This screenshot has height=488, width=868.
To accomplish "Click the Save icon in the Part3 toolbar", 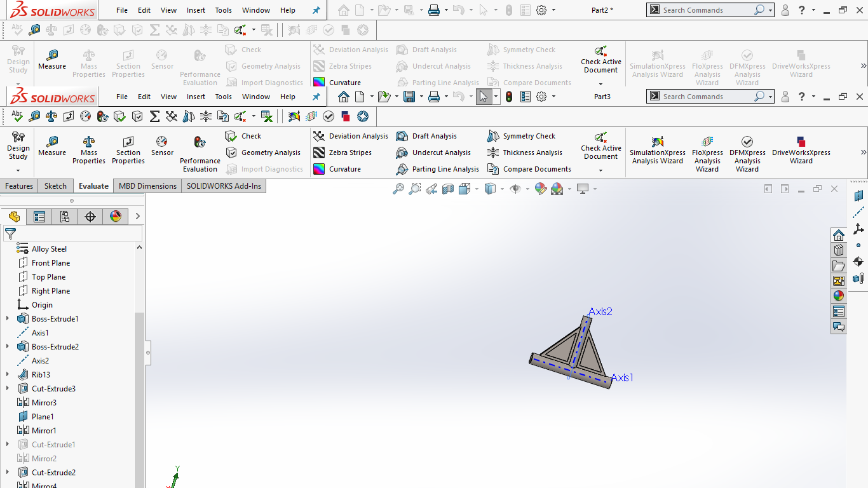I will (x=409, y=97).
